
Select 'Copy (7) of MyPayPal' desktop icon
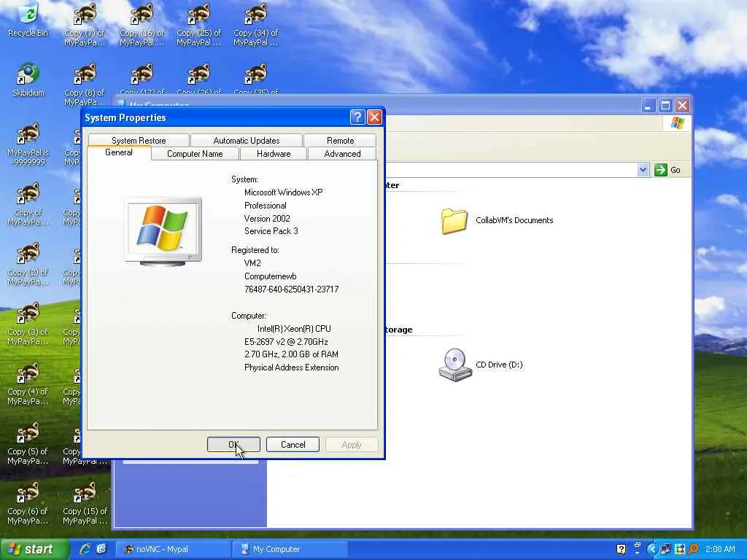[x=85, y=24]
